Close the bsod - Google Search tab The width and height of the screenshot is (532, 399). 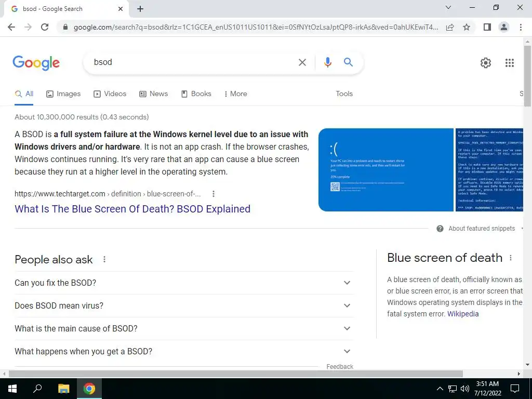coord(121,9)
